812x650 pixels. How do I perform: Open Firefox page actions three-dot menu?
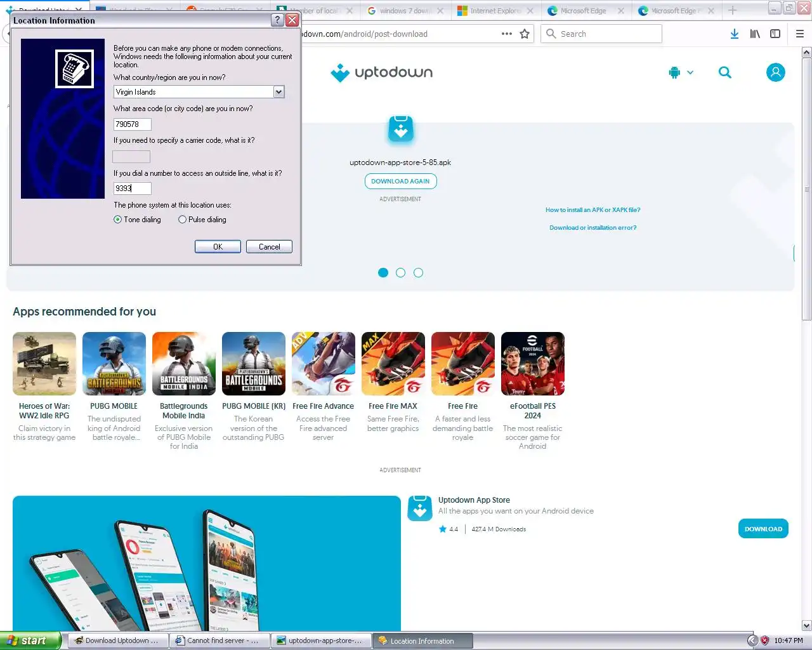506,34
